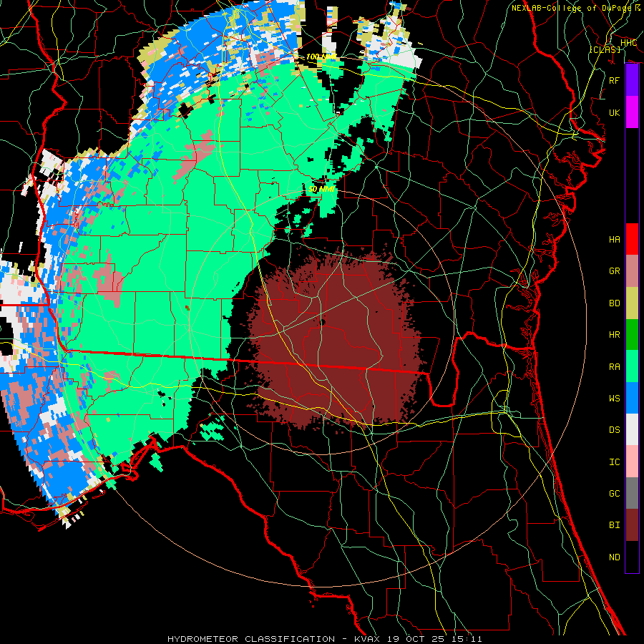This screenshot has width=644, height=644.
Task: Pick the dark green HR legend swatch
Action: coord(632,335)
